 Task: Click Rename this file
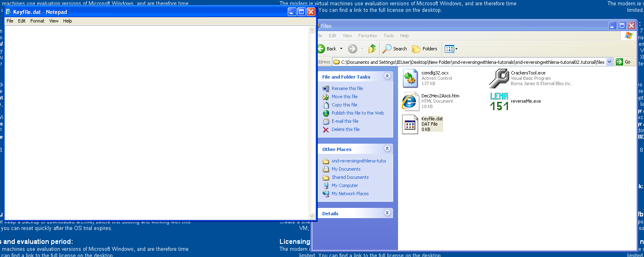[347, 88]
